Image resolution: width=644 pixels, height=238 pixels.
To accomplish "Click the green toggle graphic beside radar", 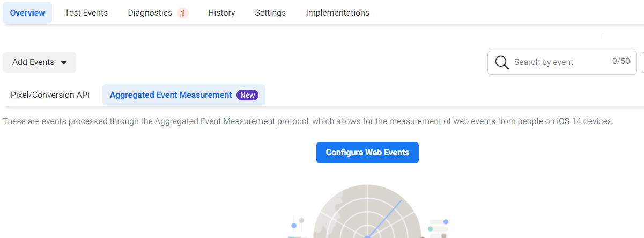I will [x=438, y=229].
